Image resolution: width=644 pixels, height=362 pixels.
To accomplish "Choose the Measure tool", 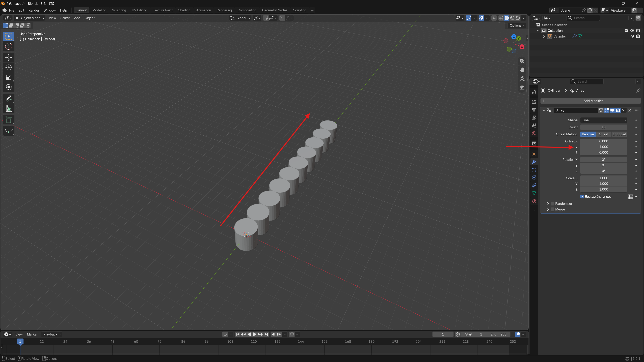I will 9,109.
